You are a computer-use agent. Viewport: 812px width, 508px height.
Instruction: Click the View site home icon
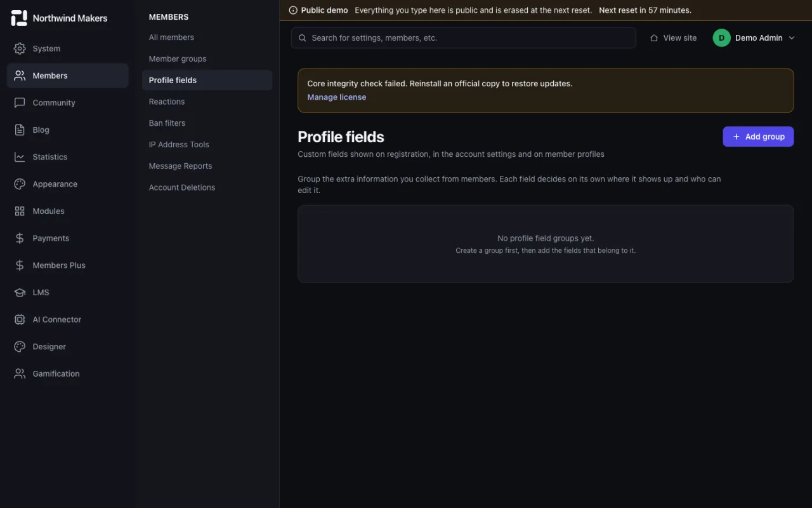654,38
